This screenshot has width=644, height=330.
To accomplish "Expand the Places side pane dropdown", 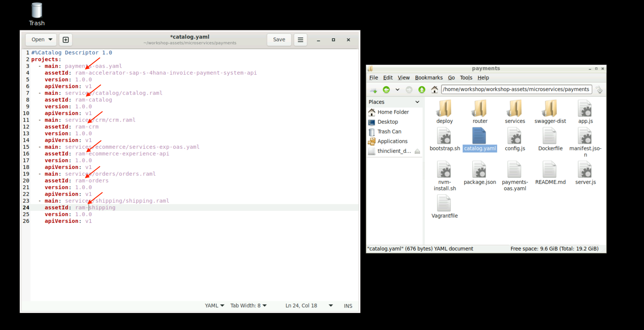I will point(417,102).
